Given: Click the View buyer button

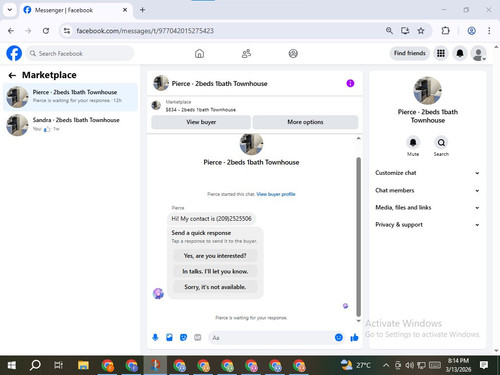Looking at the screenshot, I should pos(201,122).
